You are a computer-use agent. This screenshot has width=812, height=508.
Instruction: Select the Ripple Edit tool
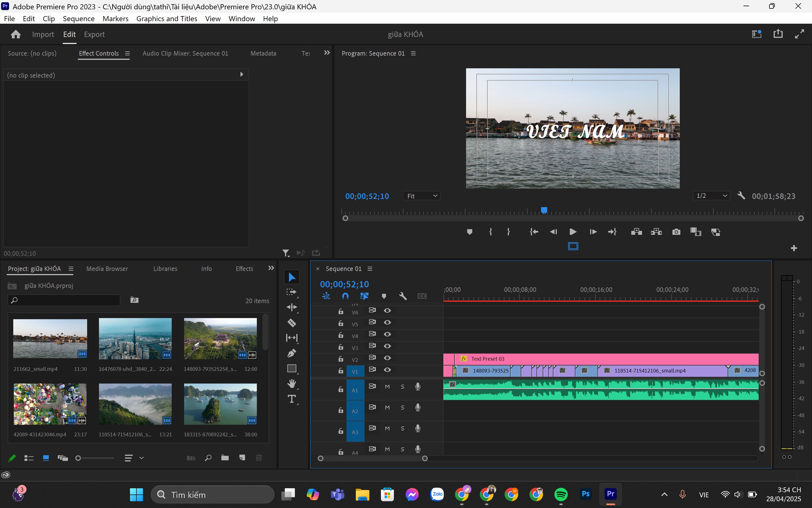click(x=292, y=307)
